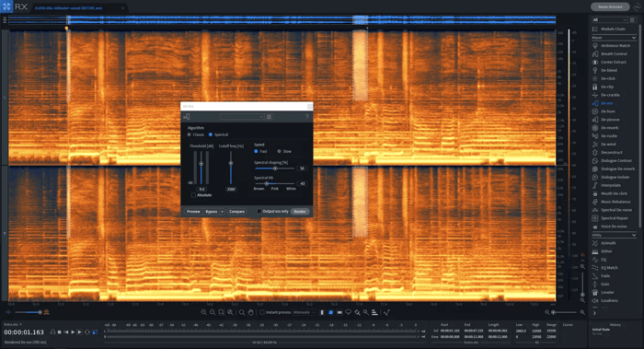This screenshot has height=349, width=644.
Task: Open De-ess help question mark
Action: click(306, 117)
